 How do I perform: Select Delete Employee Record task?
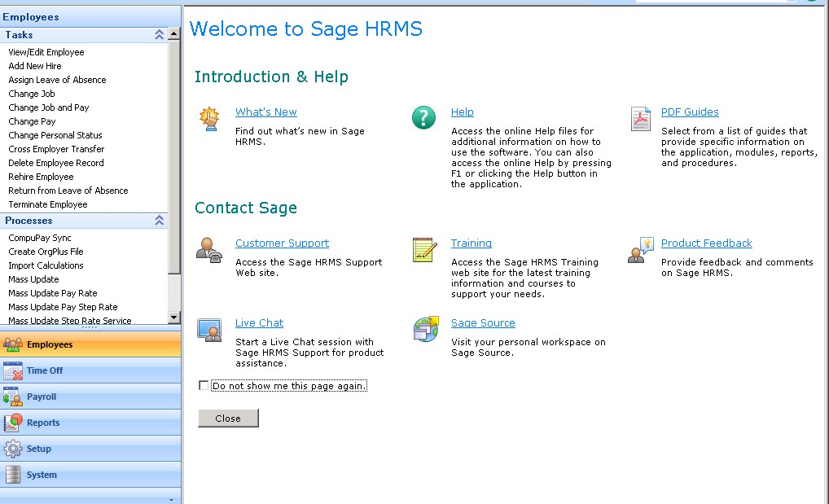56,163
